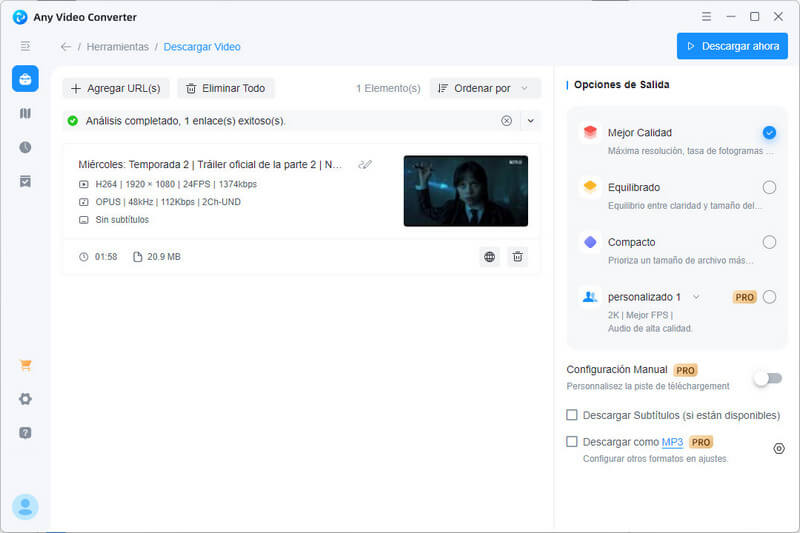Expand the personalizado 1 dropdown arrow
Image resolution: width=800 pixels, height=533 pixels.
coord(696,297)
